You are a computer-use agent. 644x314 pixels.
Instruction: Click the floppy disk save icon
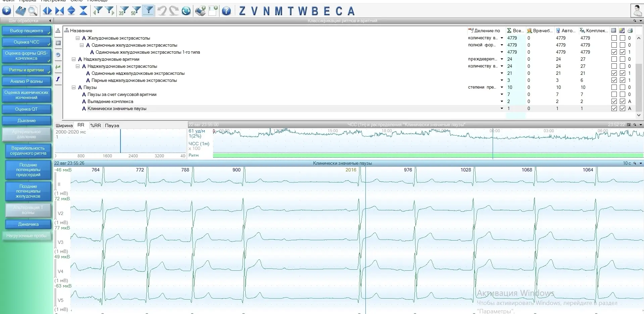point(20,11)
